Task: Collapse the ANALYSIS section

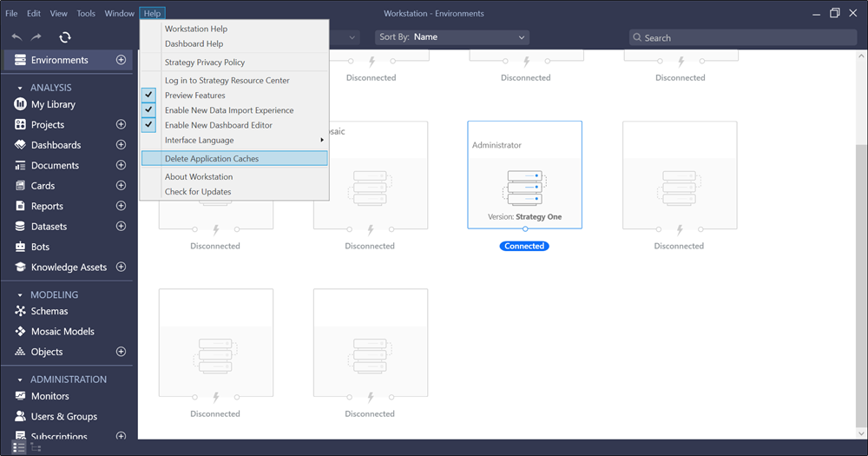Action: tap(20, 88)
